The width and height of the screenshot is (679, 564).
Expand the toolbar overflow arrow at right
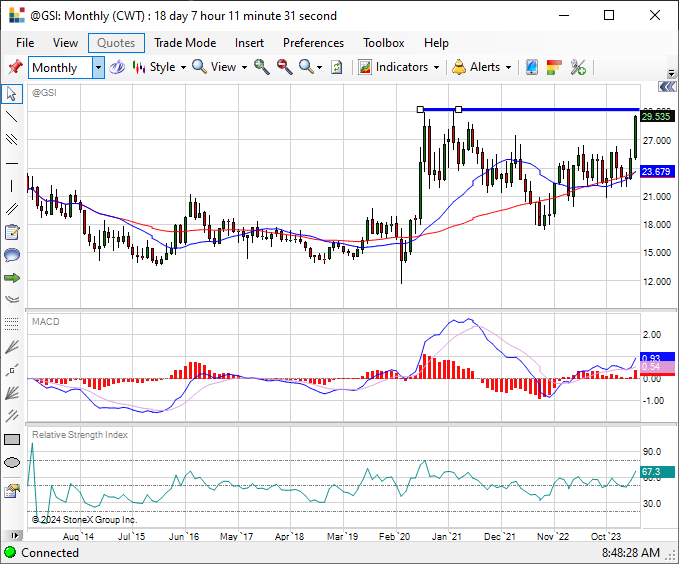(672, 73)
